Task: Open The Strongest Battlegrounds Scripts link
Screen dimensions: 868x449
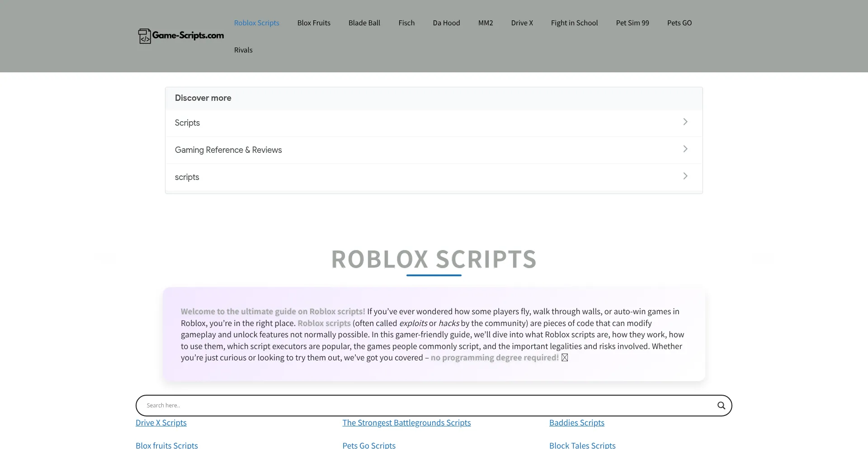Action: tap(406, 423)
